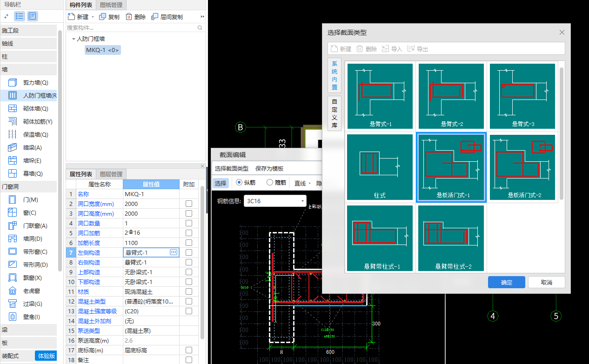Viewport: 589px width, 364px height.
Task: Select 门联窗(A) component
Action: click(35, 226)
